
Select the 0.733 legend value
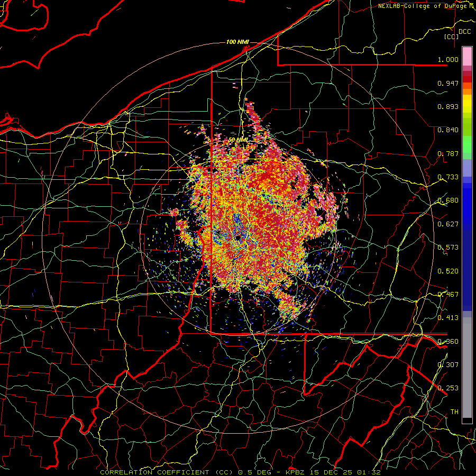click(x=448, y=177)
